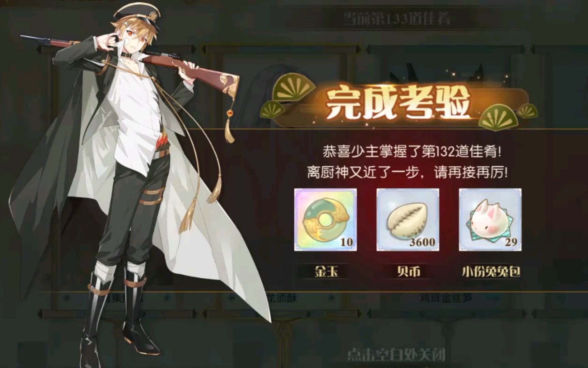Select the dimmed 龙须酥 dish label
The height and width of the screenshot is (368, 588).
click(x=282, y=297)
